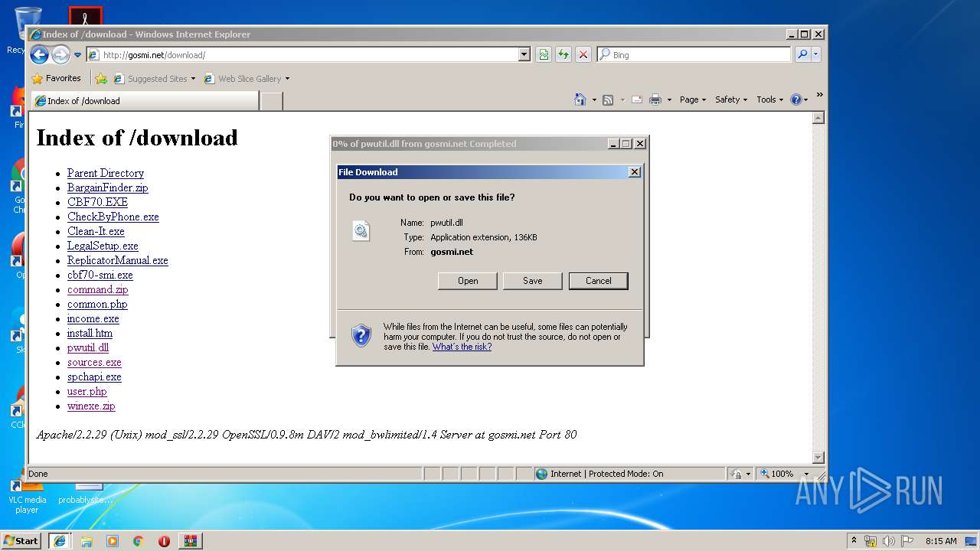Open search provider options dropdown
Viewport: 980px width, 551px height.
(815, 54)
